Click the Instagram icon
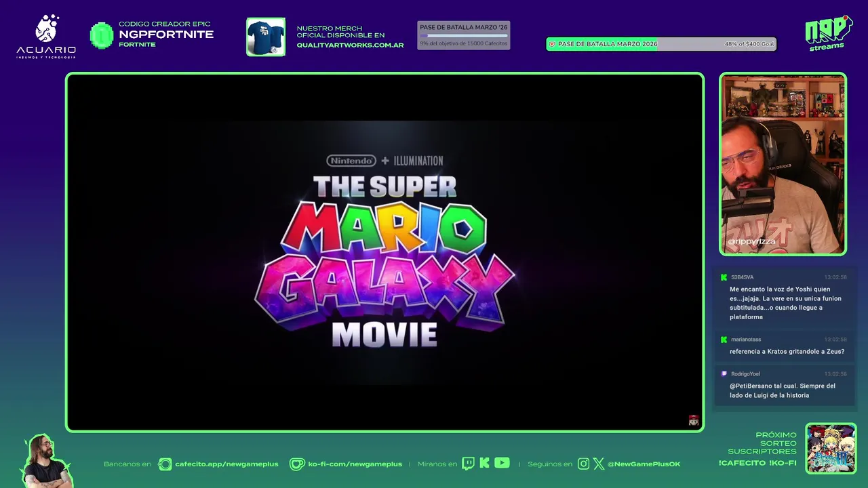This screenshot has width=868, height=488. point(583,464)
